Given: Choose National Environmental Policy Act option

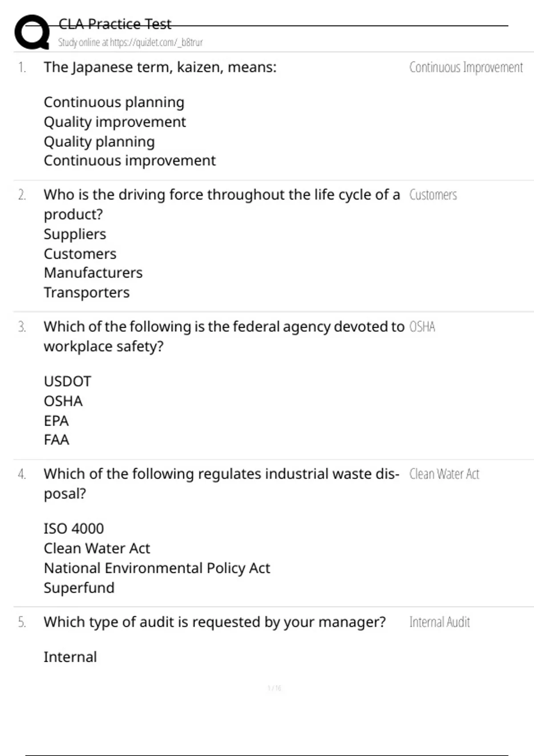Looking at the screenshot, I should pyautogui.click(x=157, y=568).
